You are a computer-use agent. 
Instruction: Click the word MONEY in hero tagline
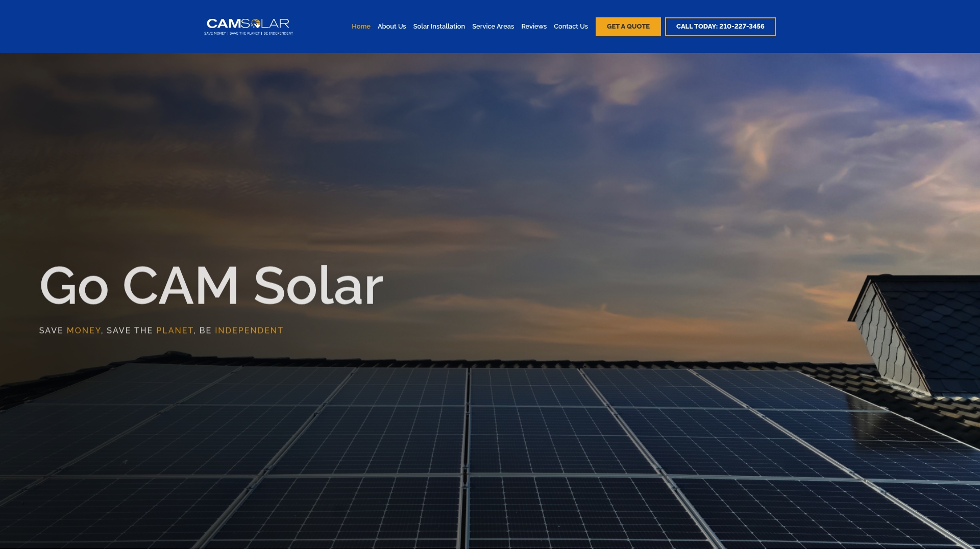[x=84, y=331]
